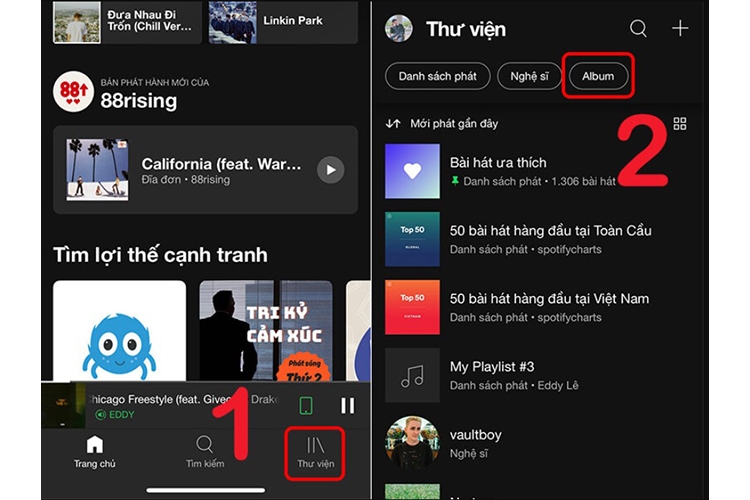Screen dimensions: 750x500
Task: Tap the music note cover of My Playlist #3
Action: (x=412, y=375)
